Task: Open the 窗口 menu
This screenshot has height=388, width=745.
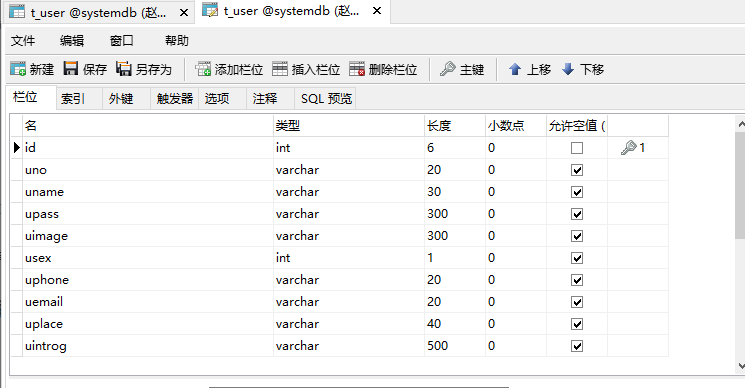Action: [x=122, y=41]
